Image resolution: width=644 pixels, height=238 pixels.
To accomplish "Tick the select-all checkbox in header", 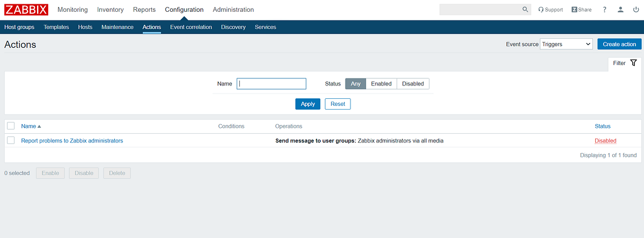I will (11, 126).
